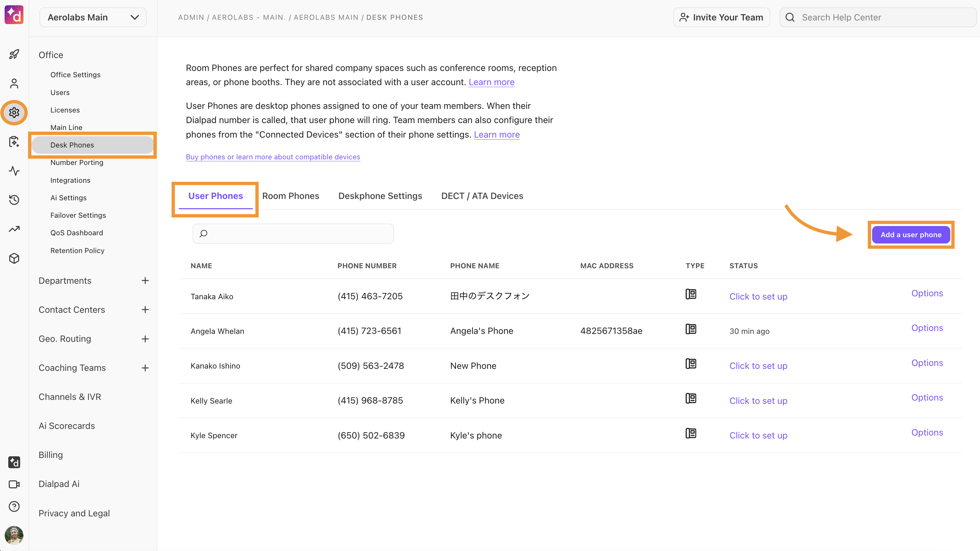Screen dimensions: 980x551
Task: Expand Geo. Routing with the plus icon
Action: [145, 339]
